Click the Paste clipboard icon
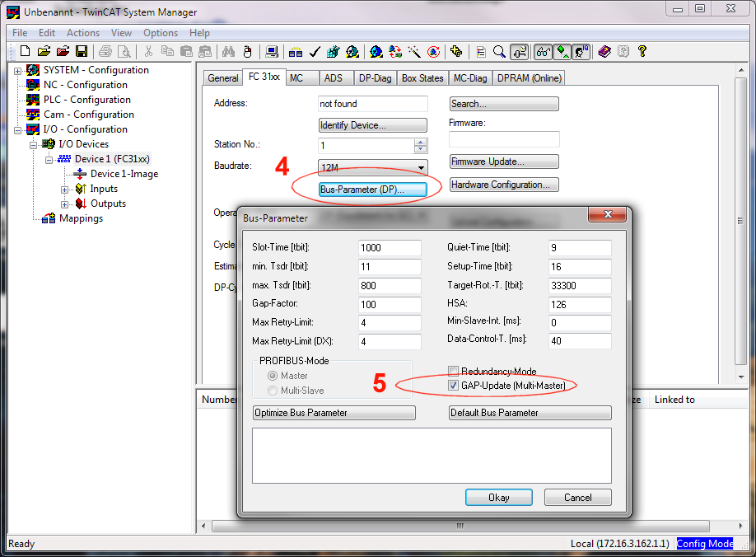 pos(186,51)
